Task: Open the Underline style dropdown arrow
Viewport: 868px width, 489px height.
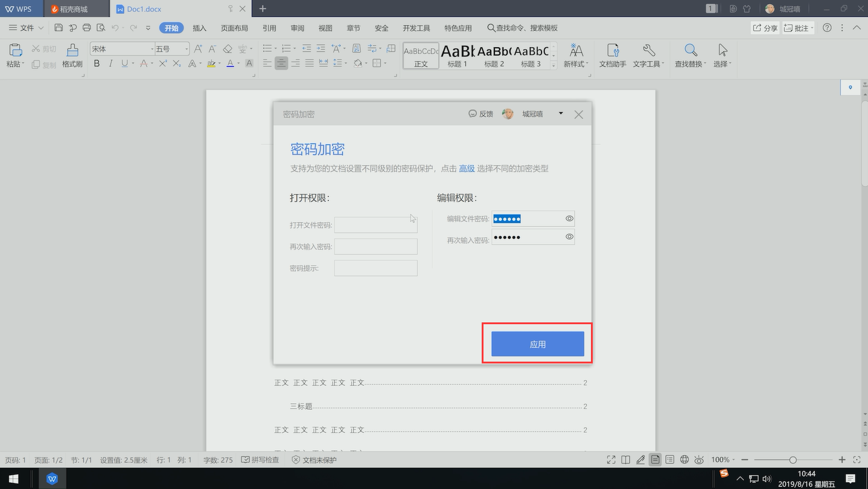Action: [x=133, y=64]
